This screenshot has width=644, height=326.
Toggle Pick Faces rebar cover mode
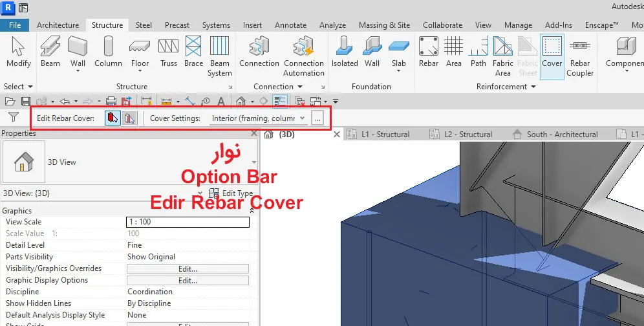point(129,118)
